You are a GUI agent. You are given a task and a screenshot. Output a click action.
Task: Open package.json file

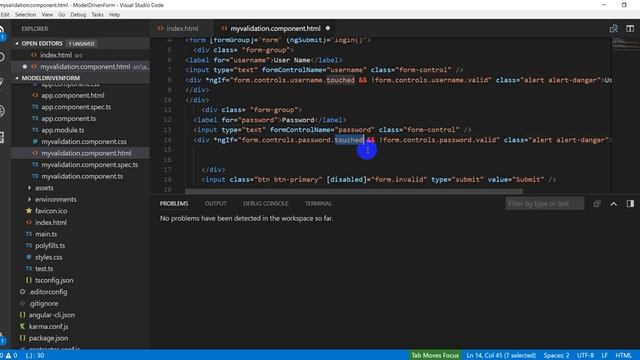point(48,338)
